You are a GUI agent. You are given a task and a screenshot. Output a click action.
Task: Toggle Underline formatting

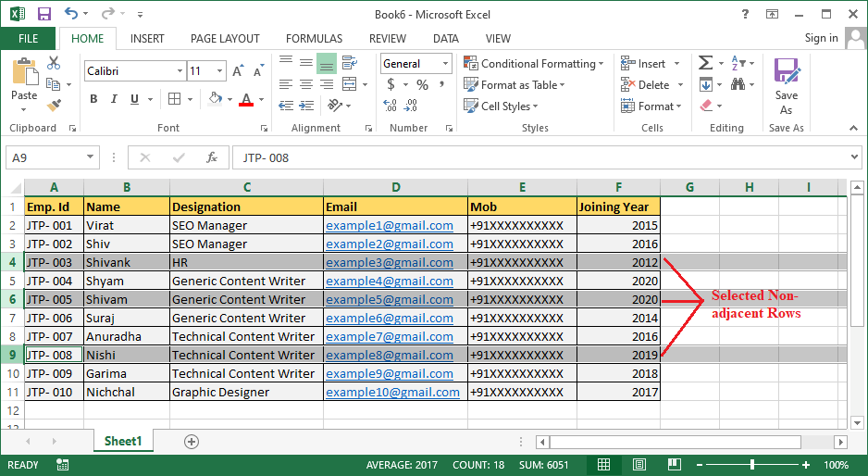[x=134, y=99]
